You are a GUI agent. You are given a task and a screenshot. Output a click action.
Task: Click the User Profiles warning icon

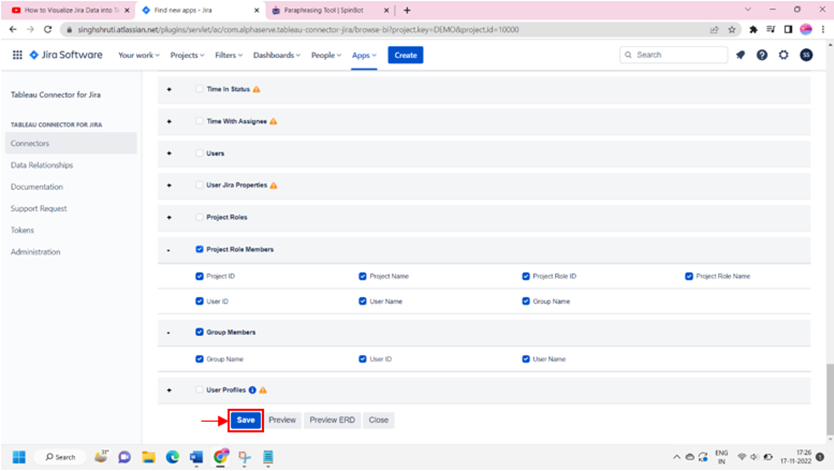pos(263,390)
